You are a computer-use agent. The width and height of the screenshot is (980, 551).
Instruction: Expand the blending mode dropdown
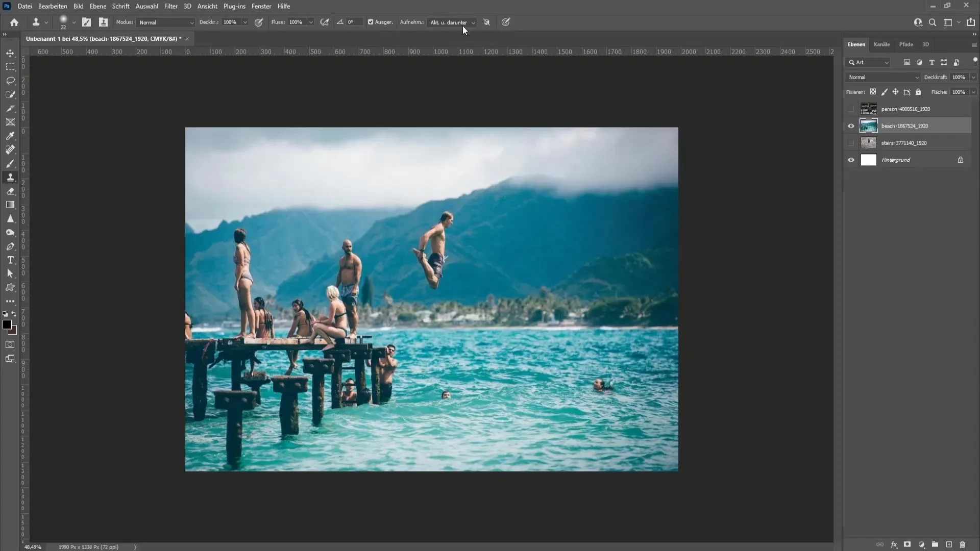click(883, 77)
